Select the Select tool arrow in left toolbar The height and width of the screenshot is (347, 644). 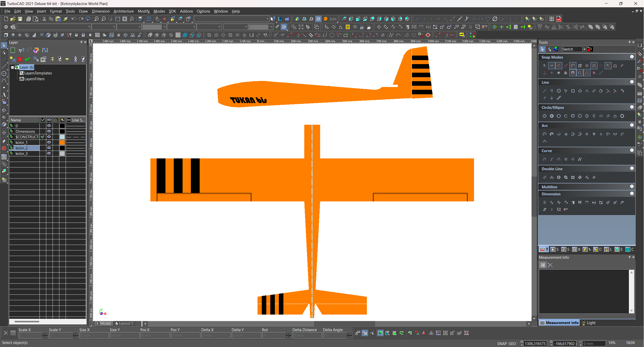click(4, 45)
